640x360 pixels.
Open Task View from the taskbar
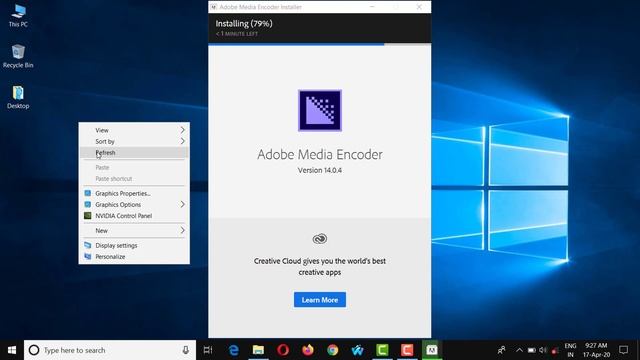pos(208,350)
